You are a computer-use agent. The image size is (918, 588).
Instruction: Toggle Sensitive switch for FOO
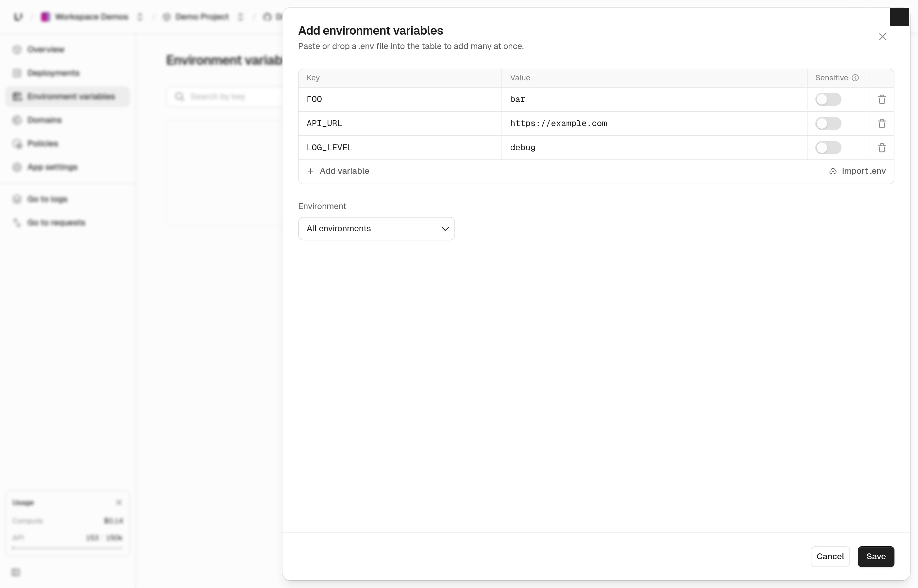click(x=828, y=99)
